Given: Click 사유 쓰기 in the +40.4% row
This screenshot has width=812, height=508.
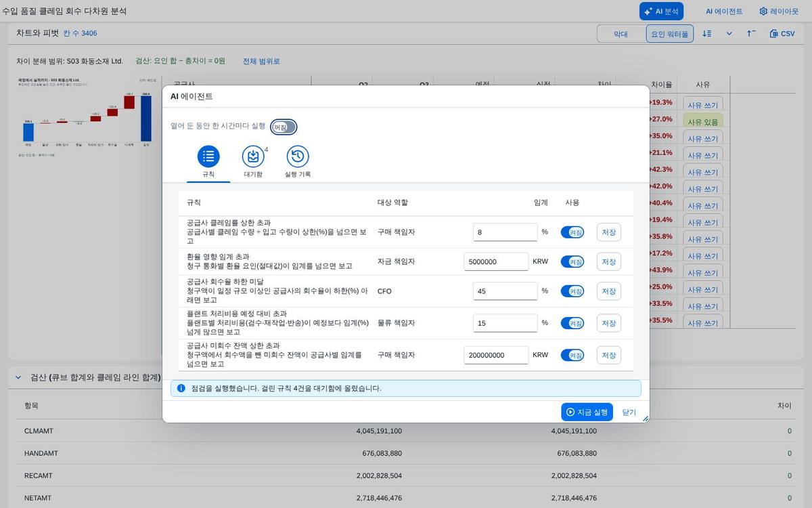Looking at the screenshot, I should pos(703,206).
